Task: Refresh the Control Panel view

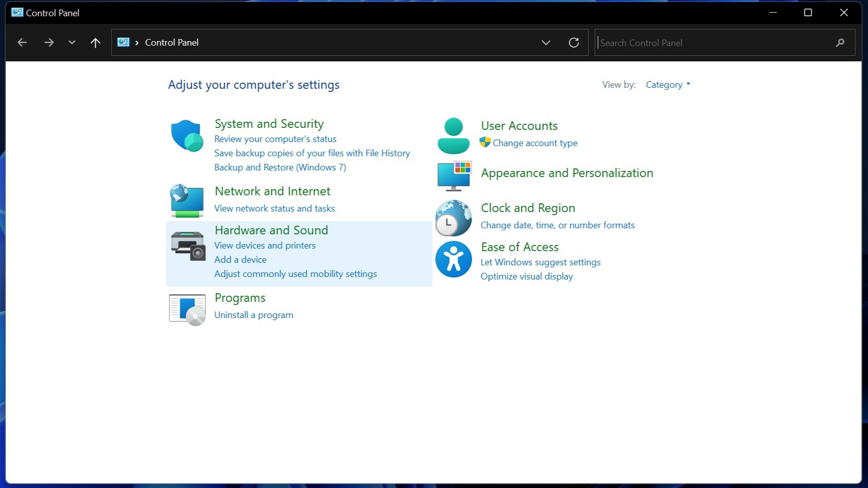Action: pos(574,43)
